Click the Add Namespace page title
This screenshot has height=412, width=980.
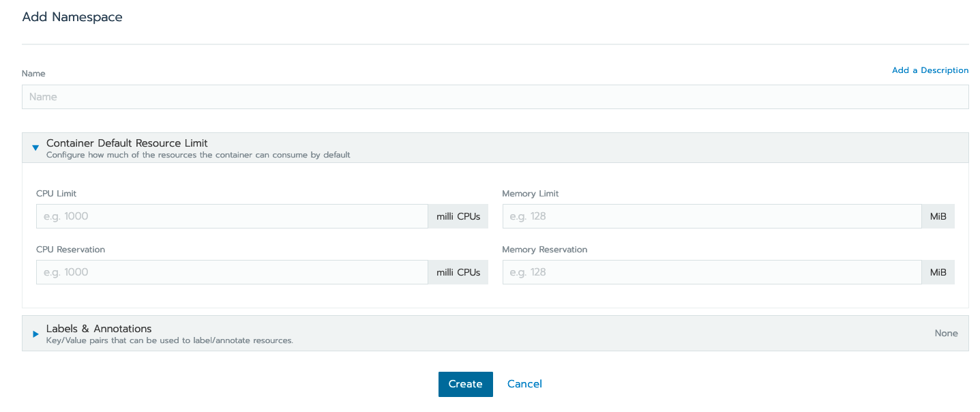click(x=72, y=16)
